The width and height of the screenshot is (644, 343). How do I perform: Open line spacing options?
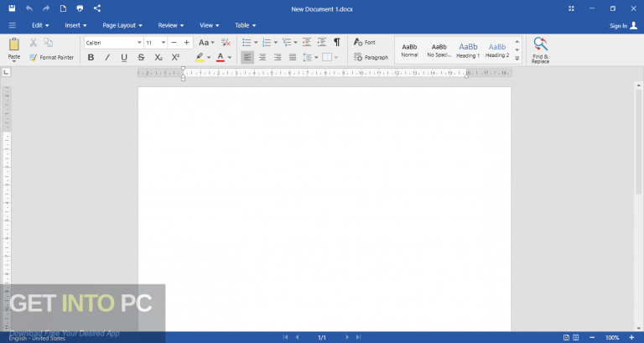(x=307, y=58)
